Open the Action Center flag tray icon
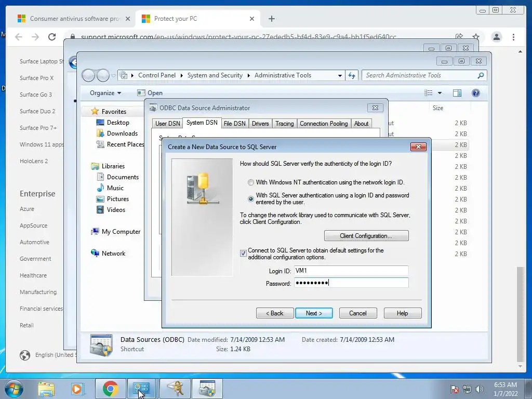 pyautogui.click(x=454, y=389)
